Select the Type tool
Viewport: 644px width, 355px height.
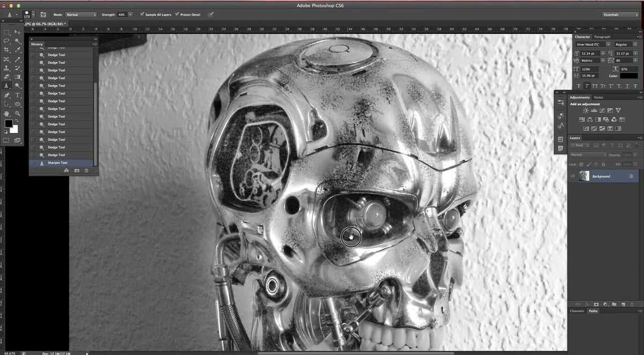[x=18, y=95]
